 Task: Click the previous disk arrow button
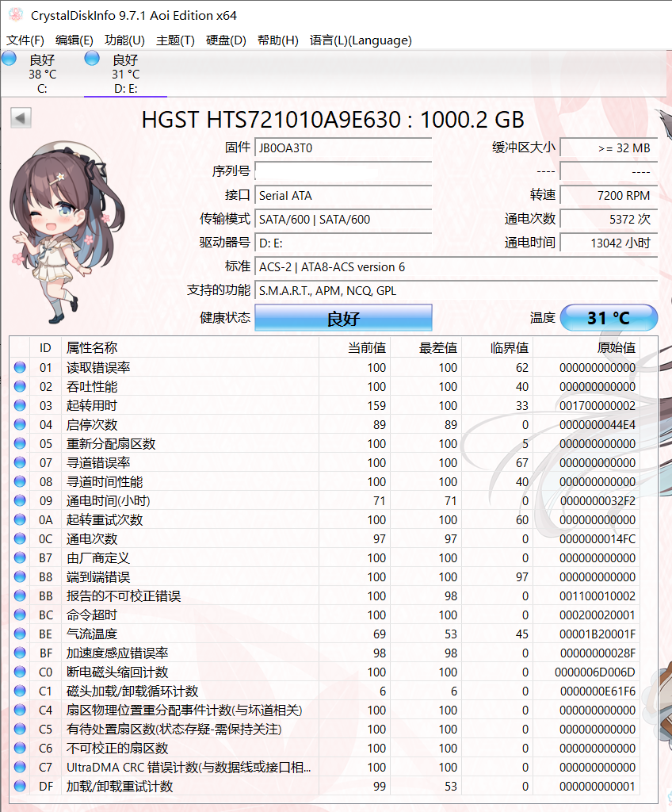21,117
